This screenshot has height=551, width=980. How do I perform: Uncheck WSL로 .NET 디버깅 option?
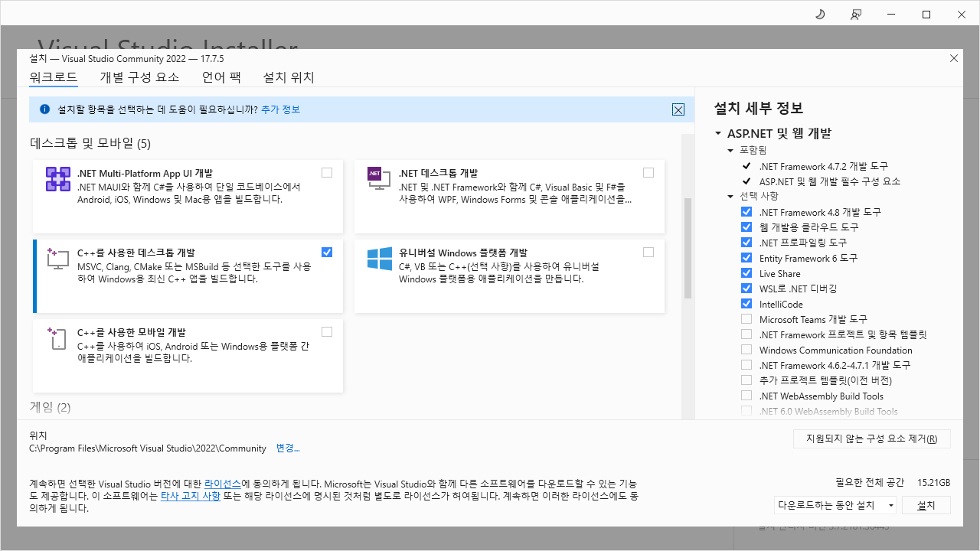click(746, 289)
